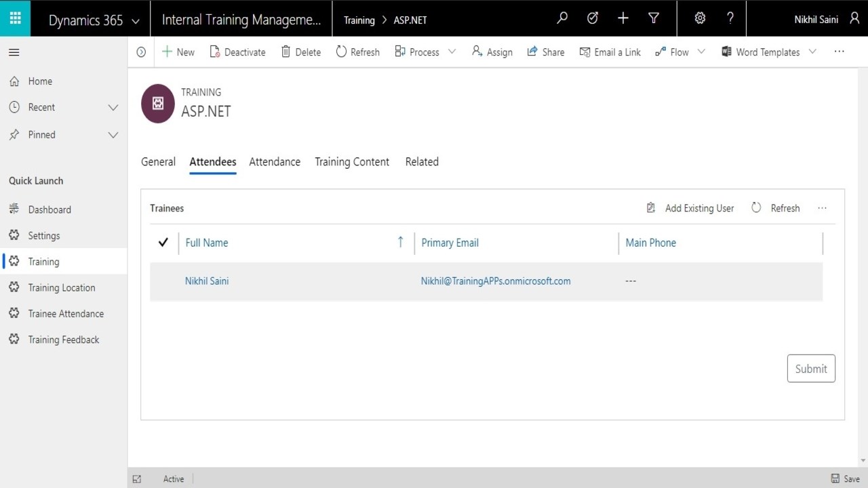This screenshot has height=488, width=868.
Task: Open the Dynamics 365 app switcher dropdown
Action: (x=136, y=21)
